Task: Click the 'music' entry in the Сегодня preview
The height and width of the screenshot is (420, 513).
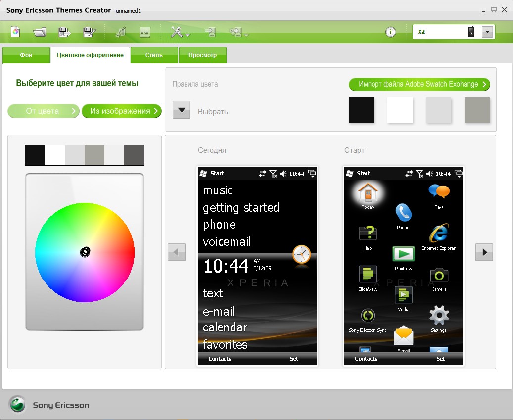Action: pyautogui.click(x=218, y=190)
